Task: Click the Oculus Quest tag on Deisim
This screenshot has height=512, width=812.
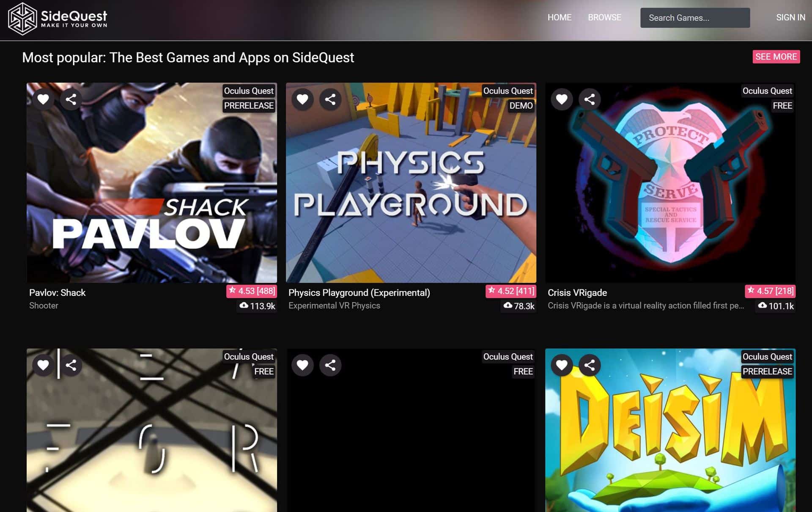Action: (767, 357)
